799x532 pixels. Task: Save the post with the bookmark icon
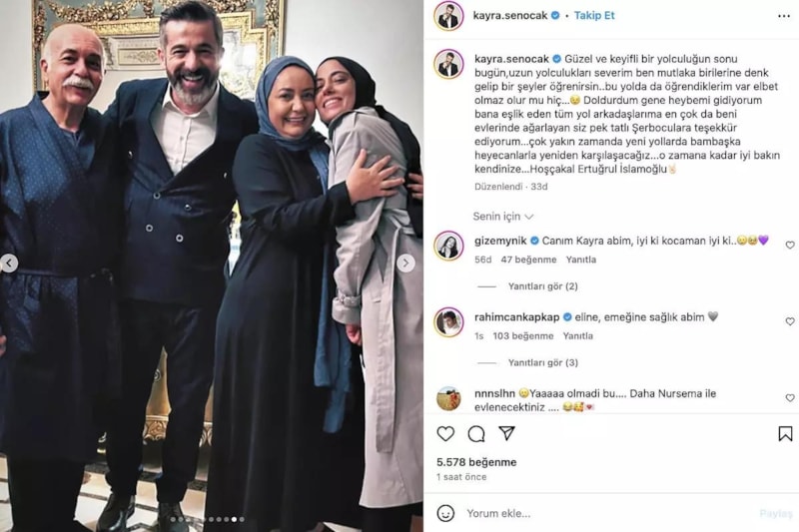(785, 434)
